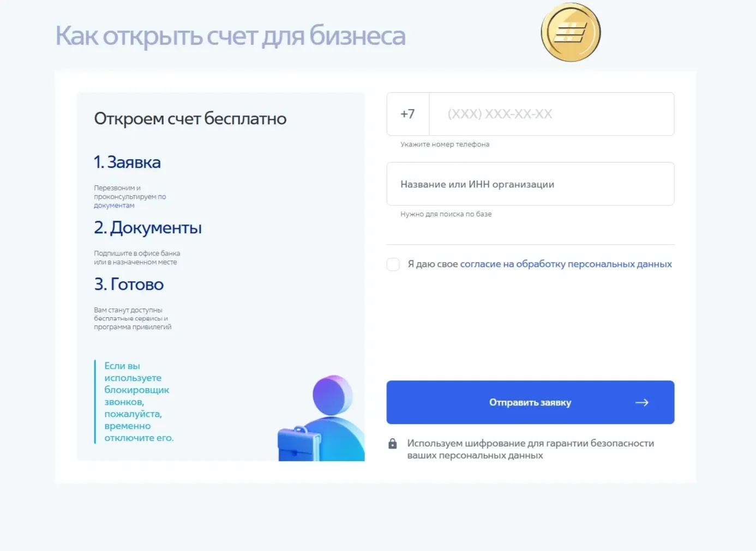Click the '3. Готово' step title
This screenshot has height=551, width=756.
[129, 284]
